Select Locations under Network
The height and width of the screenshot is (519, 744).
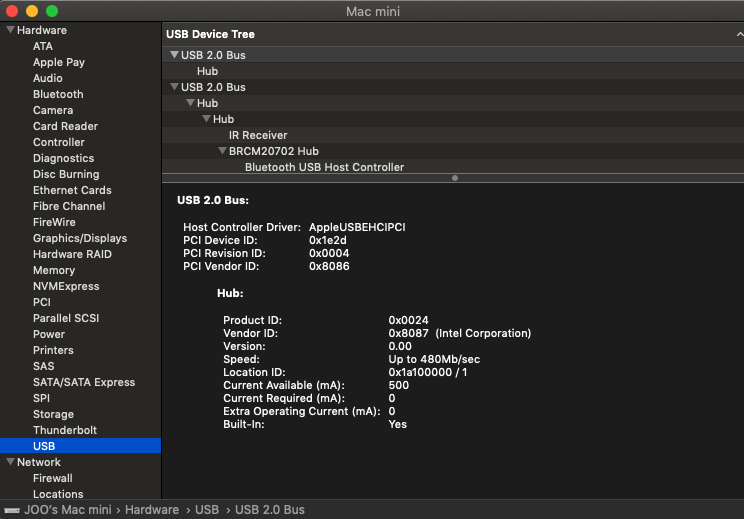tap(58, 494)
